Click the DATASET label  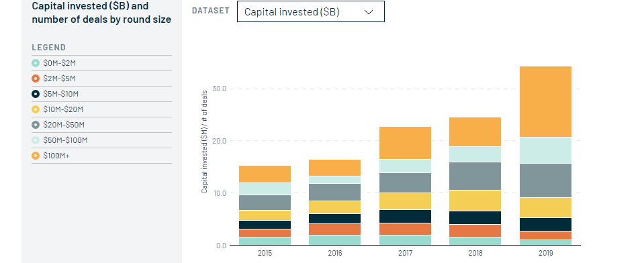point(211,11)
